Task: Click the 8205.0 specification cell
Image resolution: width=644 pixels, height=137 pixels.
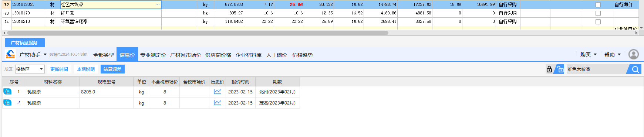Action: pos(107,92)
